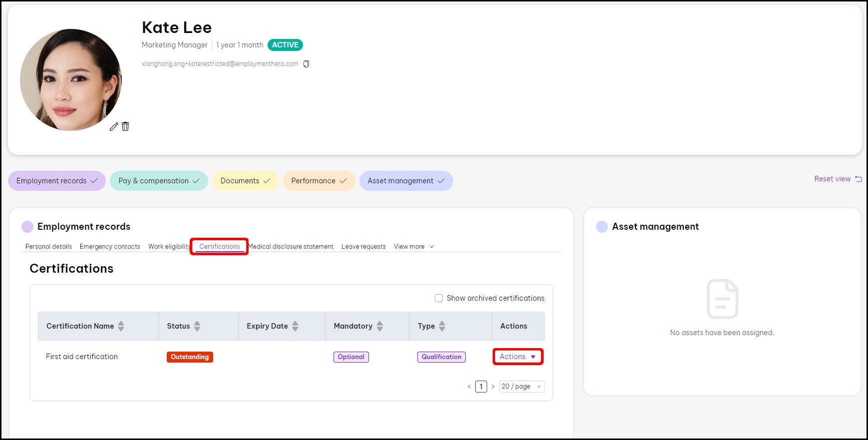
Task: Expand View more tabs dropdown
Action: (x=413, y=247)
